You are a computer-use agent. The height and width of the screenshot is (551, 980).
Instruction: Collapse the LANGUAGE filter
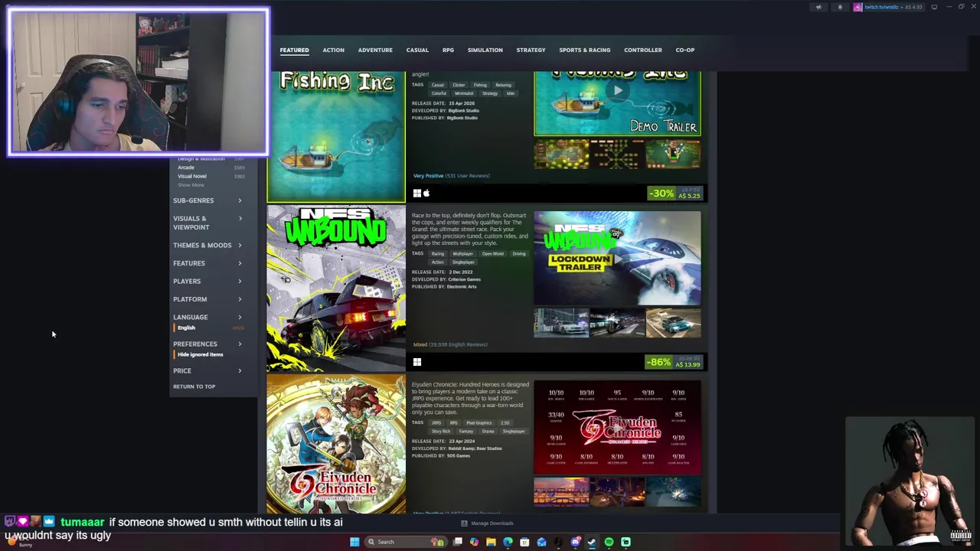(207, 318)
